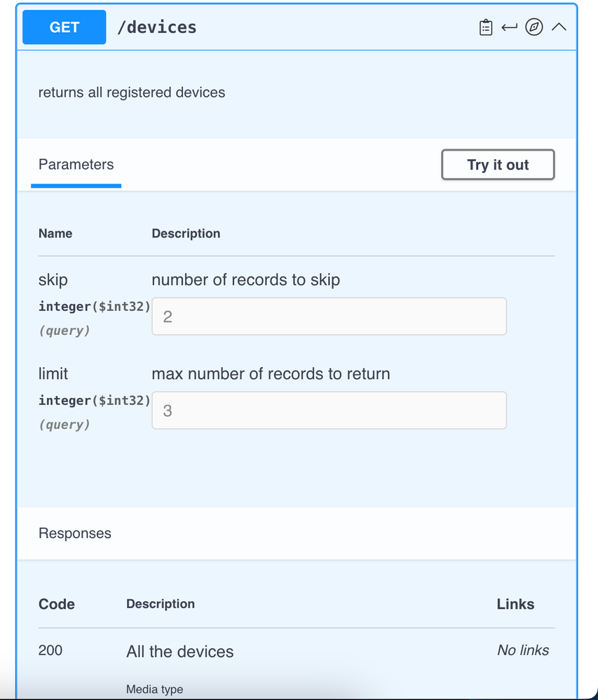Click the skip parameter name label
Image resolution: width=598 pixels, height=700 pixels.
point(53,280)
